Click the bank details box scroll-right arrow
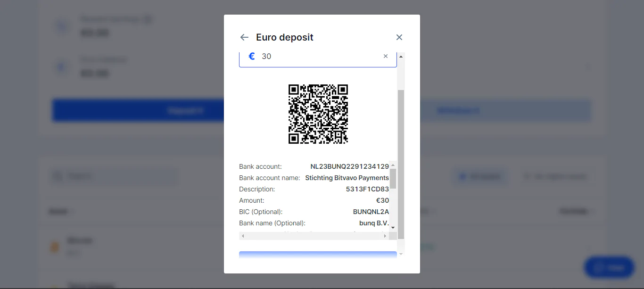Image resolution: width=644 pixels, height=289 pixels. (x=385, y=236)
